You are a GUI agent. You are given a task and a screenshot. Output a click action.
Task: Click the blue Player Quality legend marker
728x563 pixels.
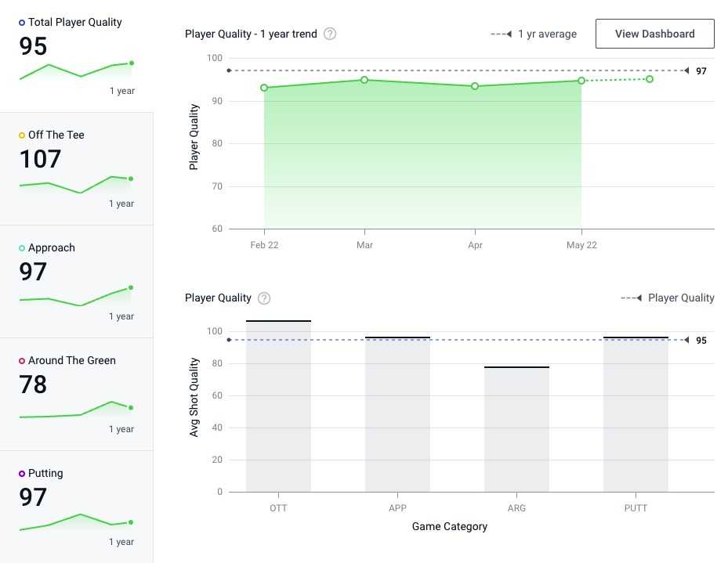tap(632, 298)
